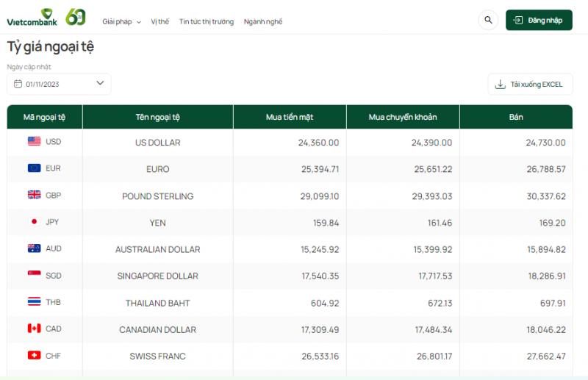
Task: Select the SINGAPORE DOLLAR row name
Action: [x=157, y=276]
